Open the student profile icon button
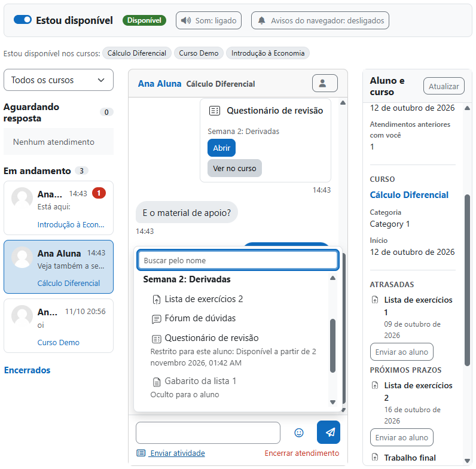 [x=325, y=83]
